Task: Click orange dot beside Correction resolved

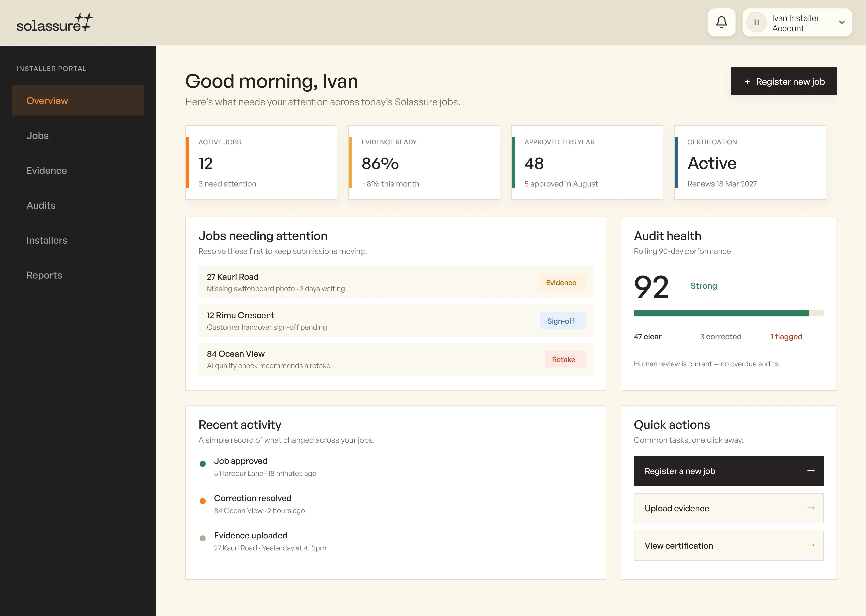Action: 202,501
